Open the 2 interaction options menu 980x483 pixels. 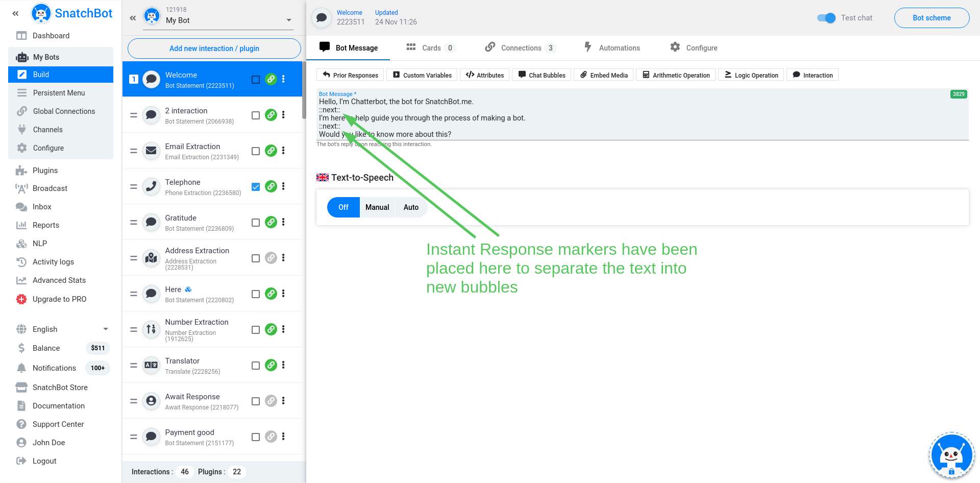tap(283, 115)
